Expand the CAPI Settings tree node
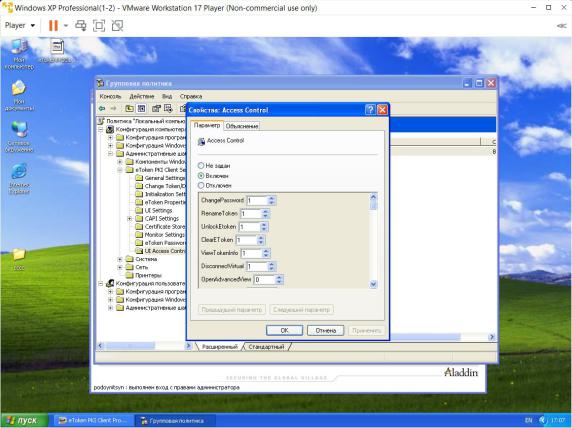Viewport: 572px width, 428px height. [x=130, y=219]
